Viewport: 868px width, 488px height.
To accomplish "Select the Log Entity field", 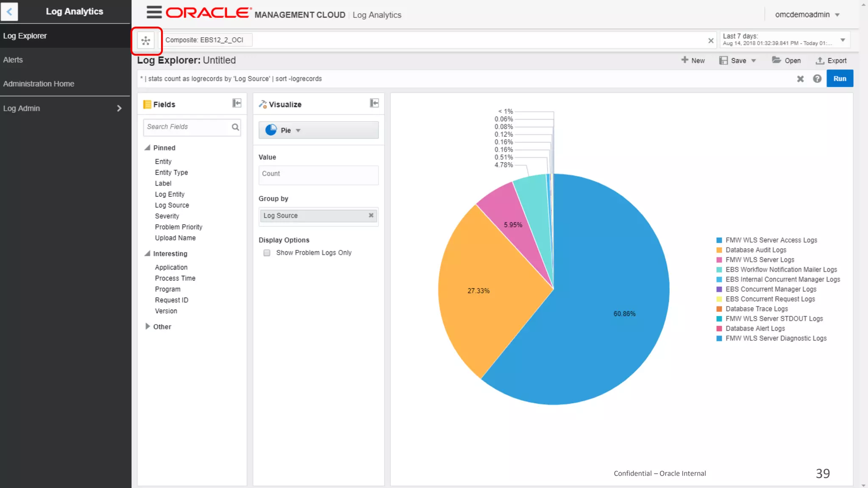I will pyautogui.click(x=170, y=194).
